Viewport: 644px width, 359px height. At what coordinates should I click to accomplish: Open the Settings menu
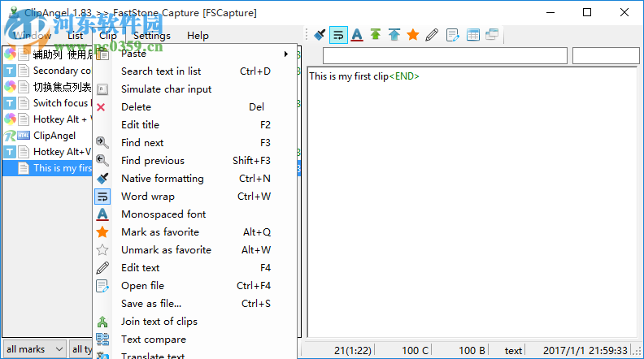[x=151, y=36]
